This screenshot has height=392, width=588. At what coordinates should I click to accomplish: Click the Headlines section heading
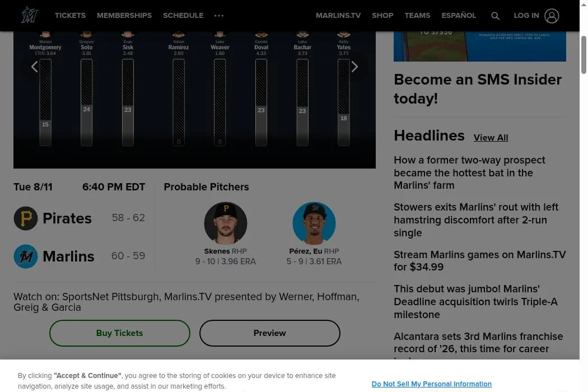pos(429,136)
